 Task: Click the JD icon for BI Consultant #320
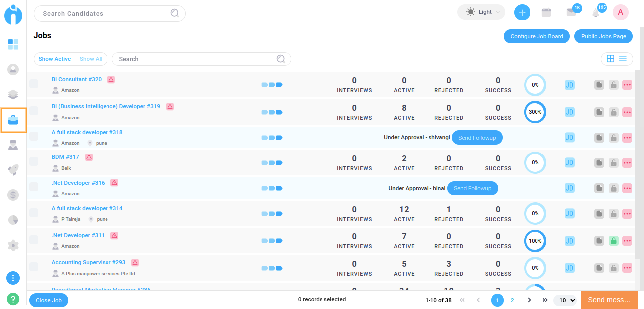coord(569,85)
